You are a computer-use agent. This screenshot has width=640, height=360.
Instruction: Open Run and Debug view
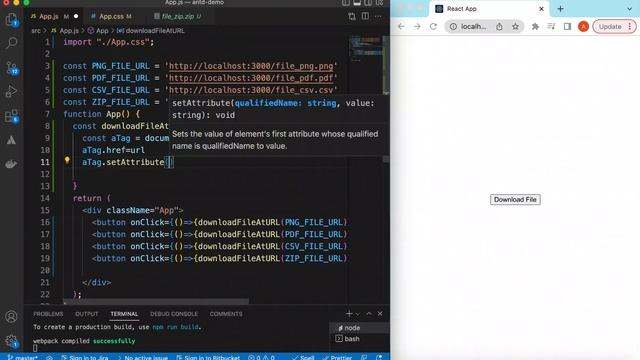(11, 91)
